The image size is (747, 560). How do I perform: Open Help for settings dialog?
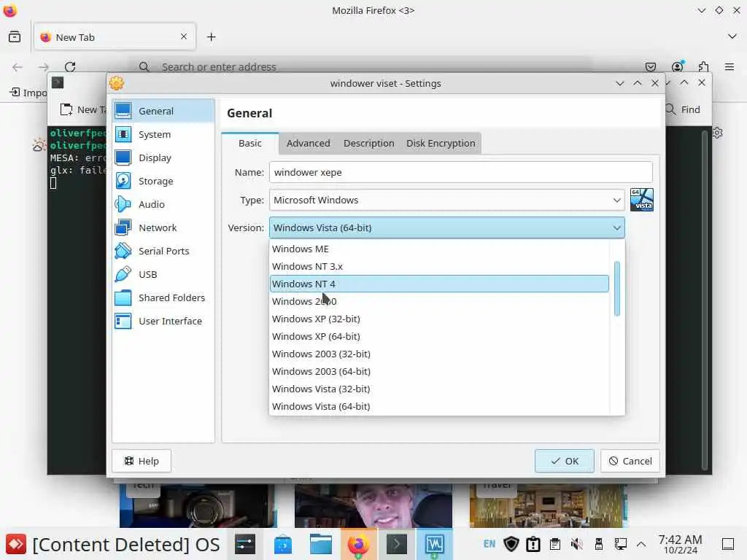142,461
